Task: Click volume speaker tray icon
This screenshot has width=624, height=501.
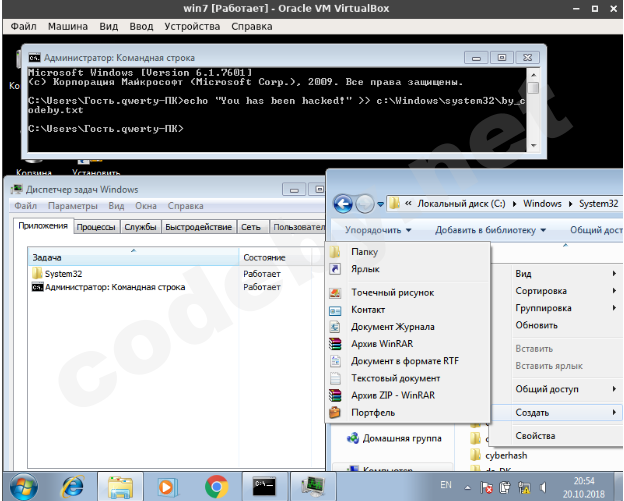Action: [543, 487]
